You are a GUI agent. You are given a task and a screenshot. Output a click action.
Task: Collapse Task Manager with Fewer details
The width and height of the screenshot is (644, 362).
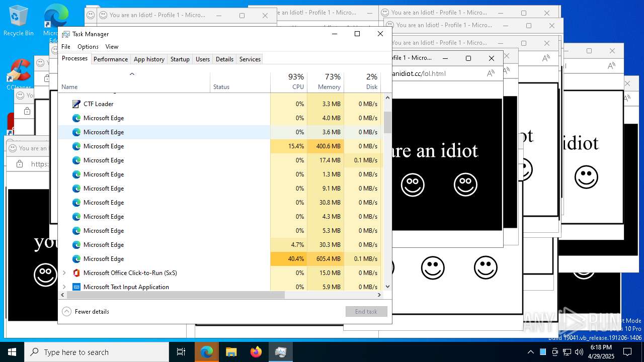click(86, 312)
